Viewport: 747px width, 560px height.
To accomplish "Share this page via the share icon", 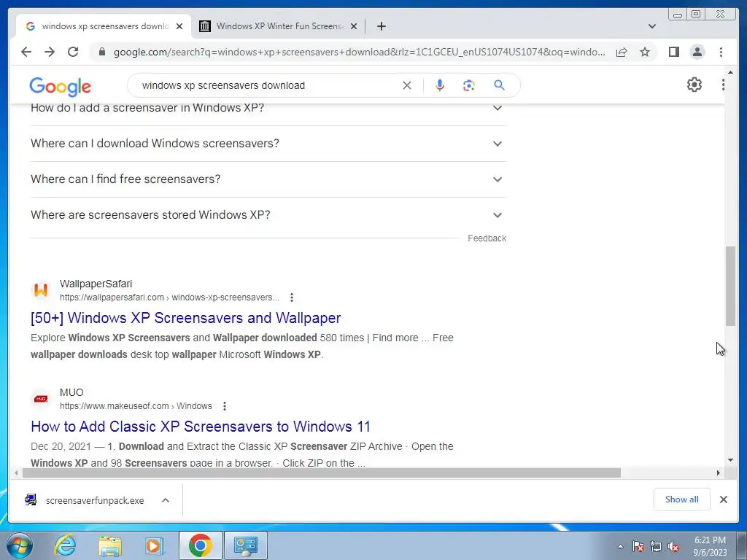I will [x=622, y=52].
